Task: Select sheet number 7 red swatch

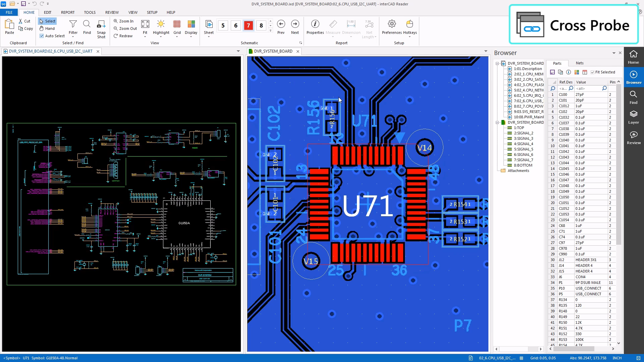Action: 248,25
